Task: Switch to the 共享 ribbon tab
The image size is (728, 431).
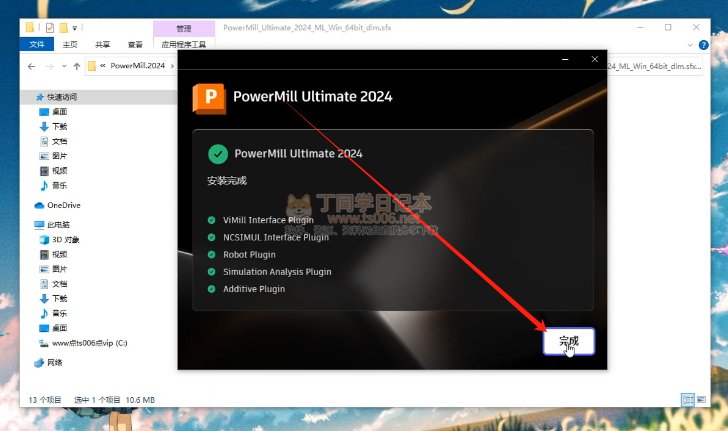Action: tap(103, 45)
